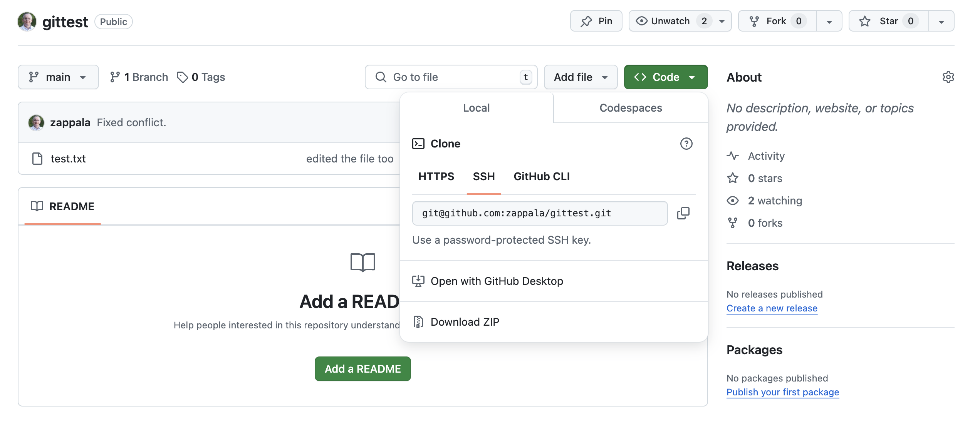
Task: Click the fork icon in toolbar
Action: pyautogui.click(x=754, y=21)
